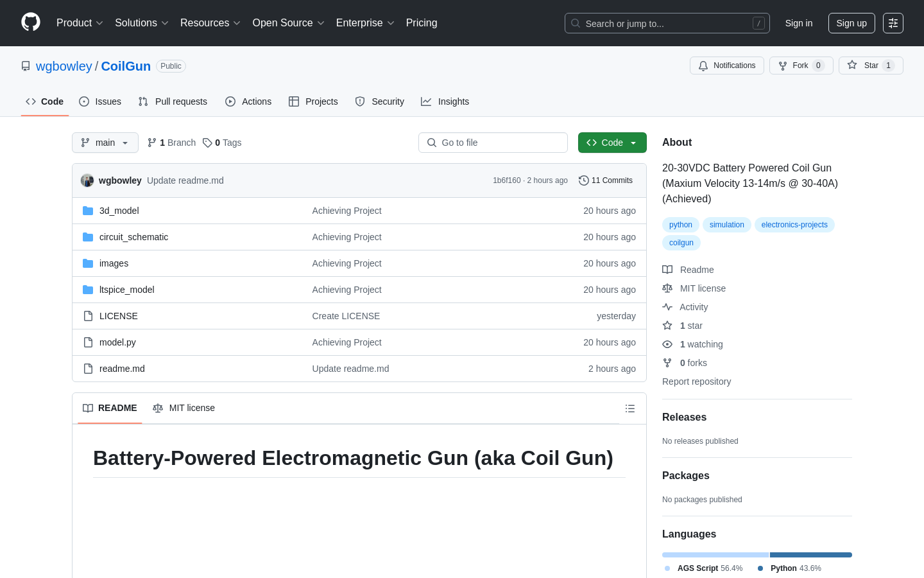Switch to the Security tab

point(380,101)
